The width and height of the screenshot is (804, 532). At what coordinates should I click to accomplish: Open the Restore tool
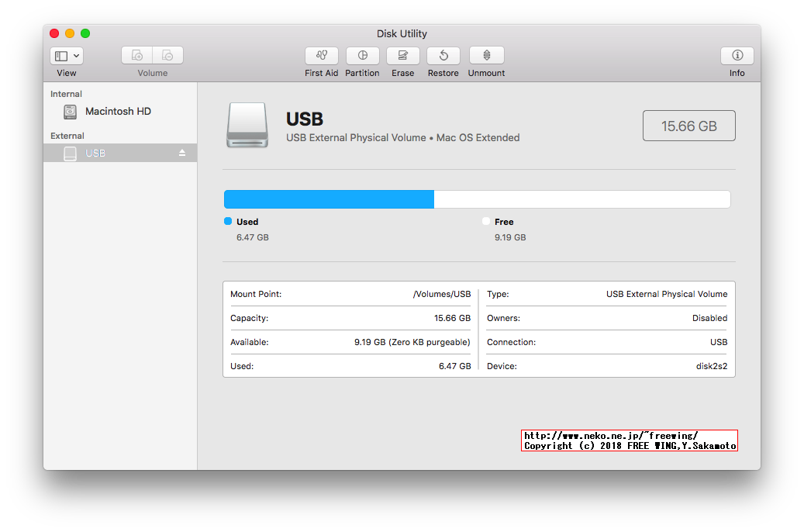click(443, 56)
